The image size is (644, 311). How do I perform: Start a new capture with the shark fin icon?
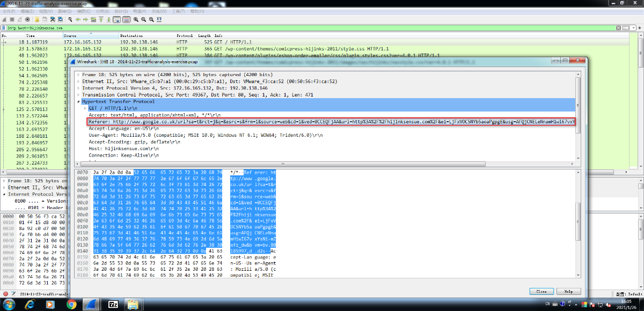pos(4,19)
